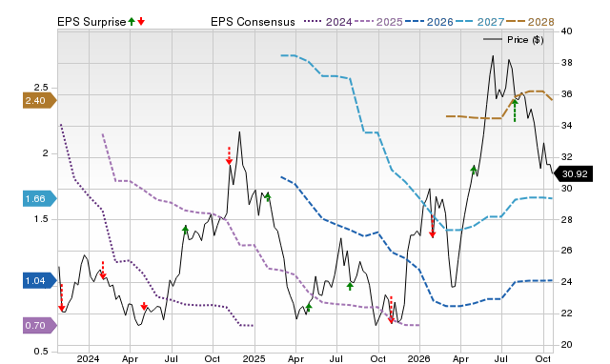Click the EPS Surprise legend label
Screen dimensions: 610x364
pyautogui.click(x=91, y=22)
